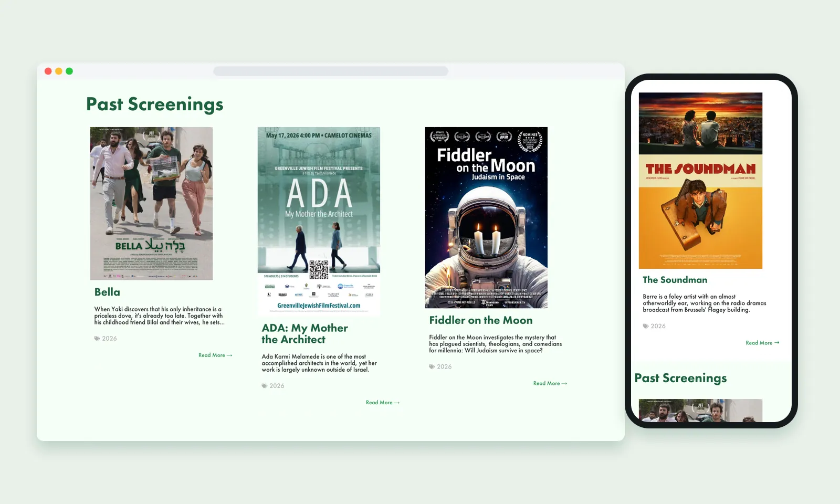The image size is (840, 504).
Task: Click the Bella movie poster in the browser window
Action: pos(151,204)
